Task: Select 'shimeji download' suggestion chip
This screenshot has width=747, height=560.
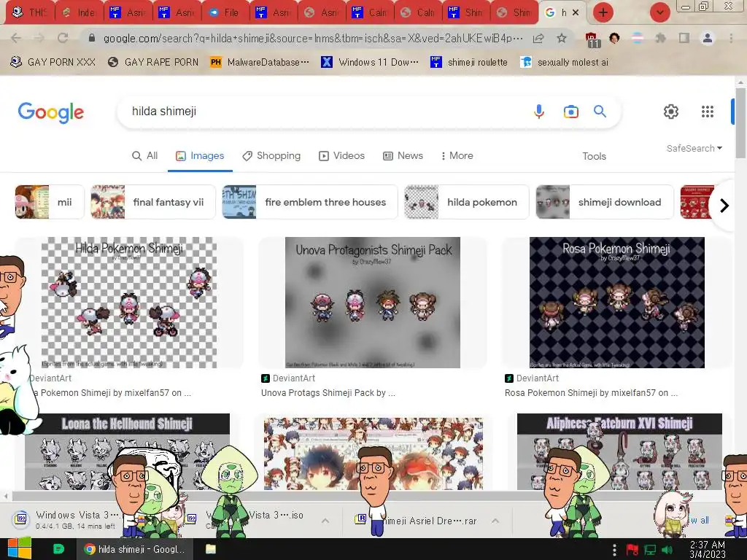Action: tap(605, 202)
